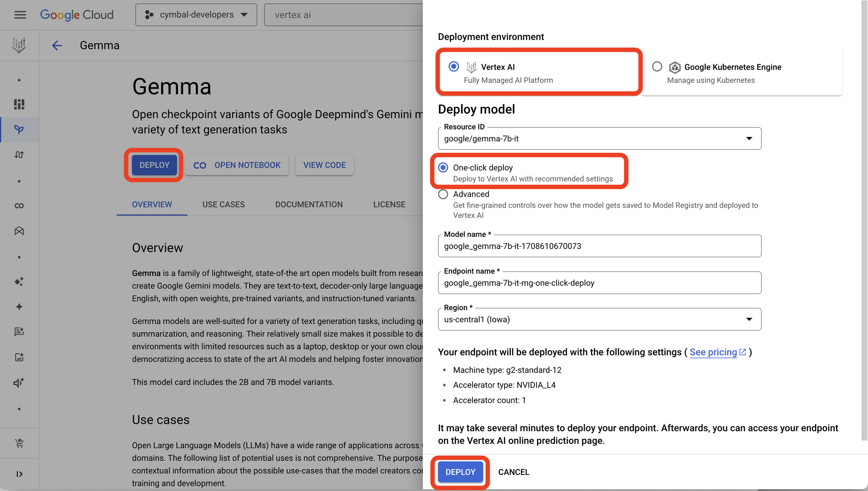Image resolution: width=868 pixels, height=491 pixels.
Task: Click the See pricing link
Action: coord(713,352)
